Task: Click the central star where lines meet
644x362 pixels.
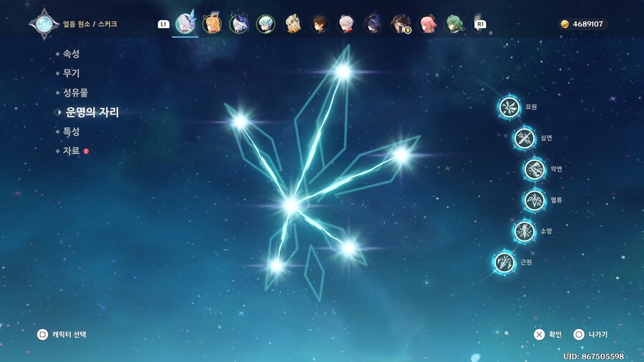Action: pyautogui.click(x=291, y=204)
